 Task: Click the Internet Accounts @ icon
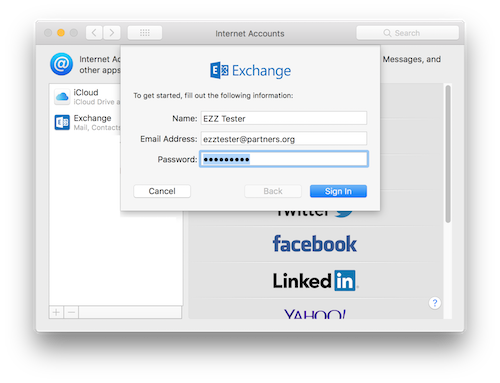coord(62,64)
